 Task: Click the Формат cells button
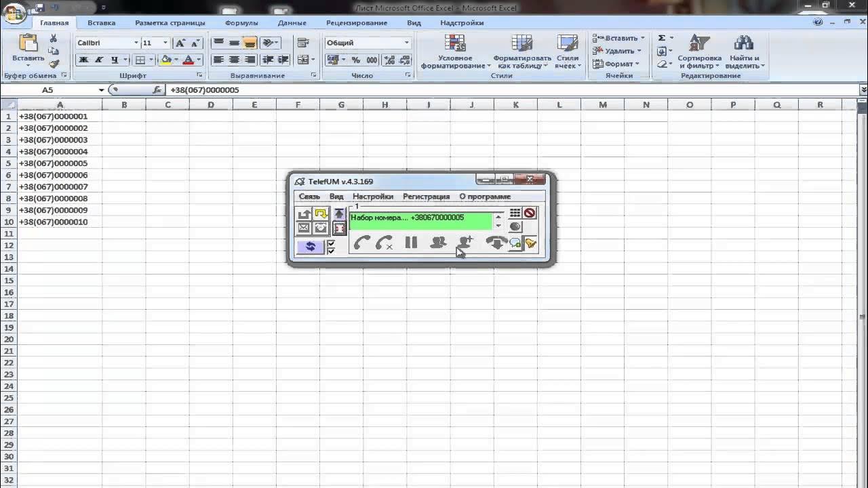click(616, 64)
